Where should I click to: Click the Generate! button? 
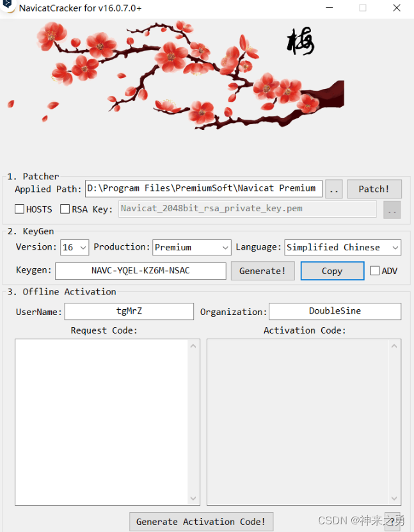[263, 271]
